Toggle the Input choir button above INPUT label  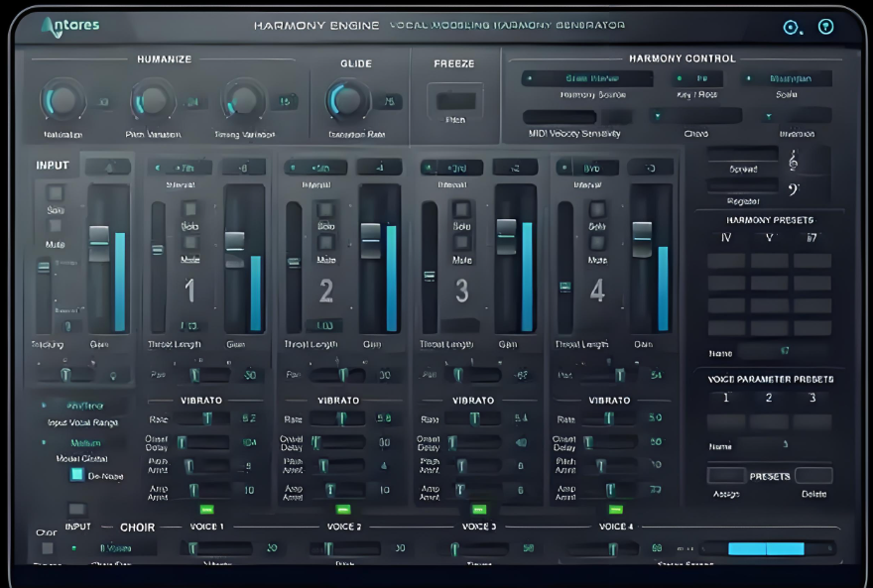[x=76, y=510]
